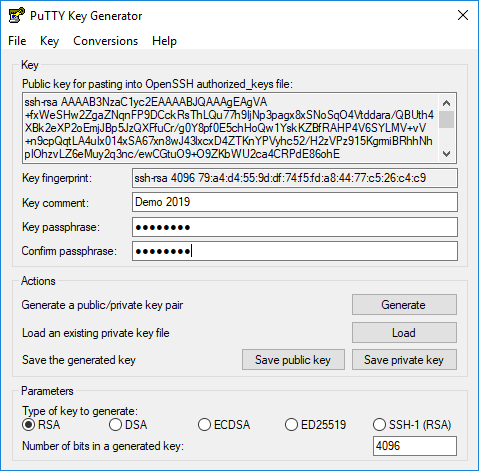Open the Key menu

click(x=49, y=41)
